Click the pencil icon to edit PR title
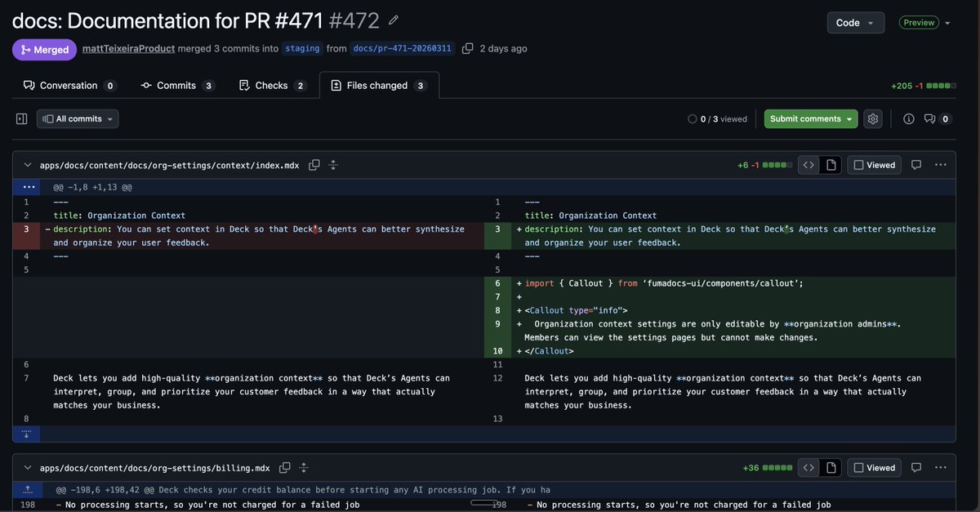 pyautogui.click(x=394, y=20)
